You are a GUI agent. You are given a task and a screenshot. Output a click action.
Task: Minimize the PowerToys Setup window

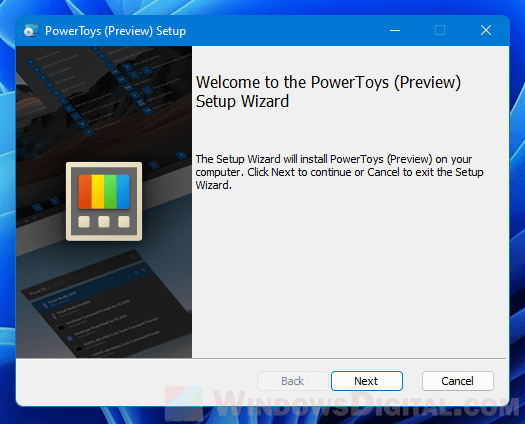coord(395,30)
